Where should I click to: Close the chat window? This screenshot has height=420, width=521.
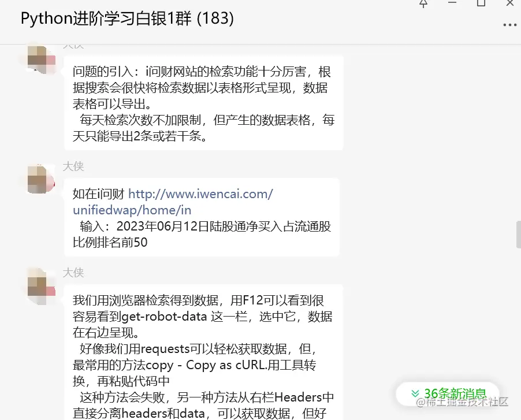(x=510, y=3)
